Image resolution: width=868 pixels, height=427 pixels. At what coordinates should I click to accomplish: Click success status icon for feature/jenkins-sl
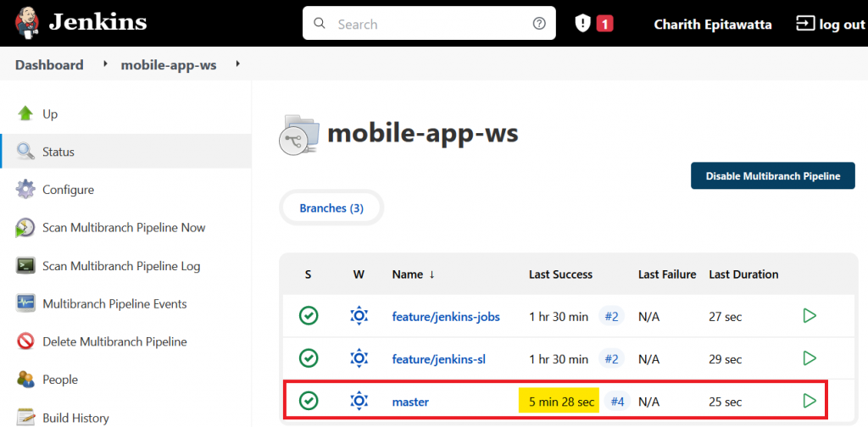pyautogui.click(x=309, y=358)
